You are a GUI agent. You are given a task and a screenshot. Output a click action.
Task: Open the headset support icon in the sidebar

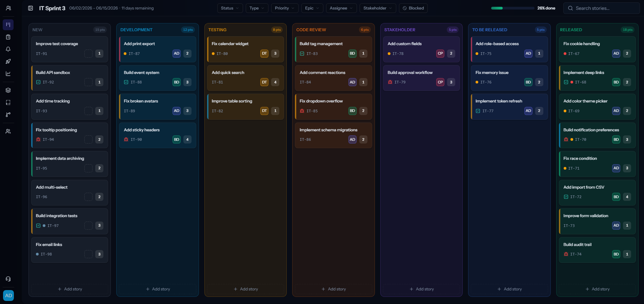click(x=8, y=279)
